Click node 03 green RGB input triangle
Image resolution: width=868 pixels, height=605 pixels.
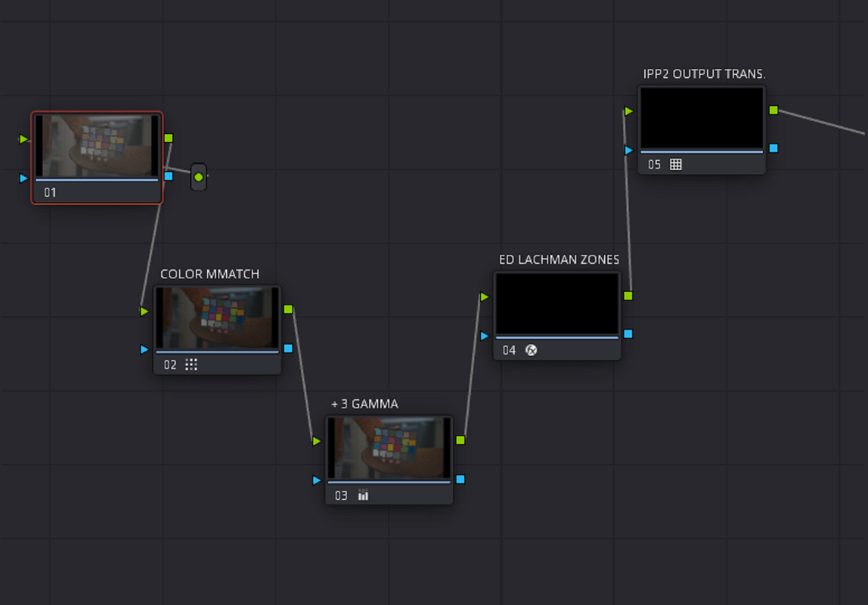coord(317,441)
